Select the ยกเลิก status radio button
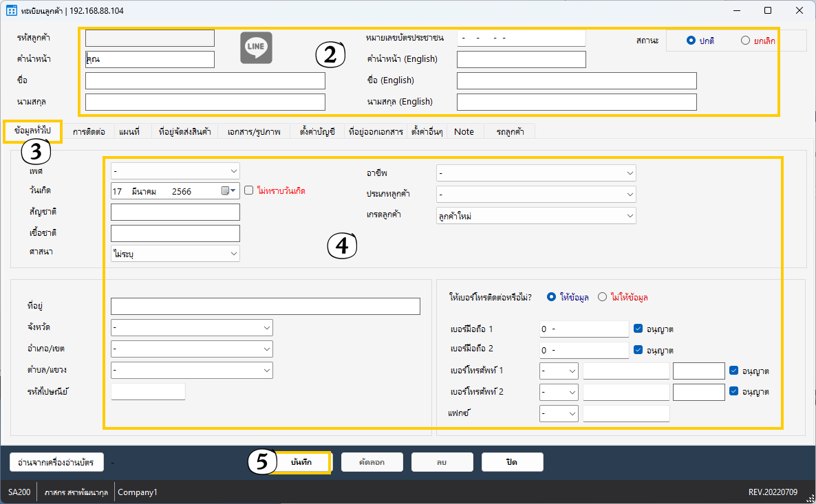This screenshot has width=816, height=504. [745, 41]
